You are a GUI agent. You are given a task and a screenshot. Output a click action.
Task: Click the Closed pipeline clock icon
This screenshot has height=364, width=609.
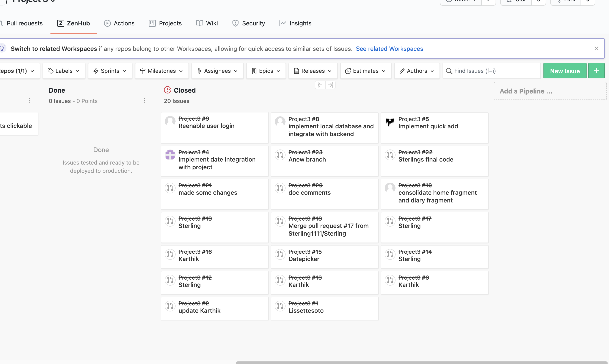tap(168, 90)
